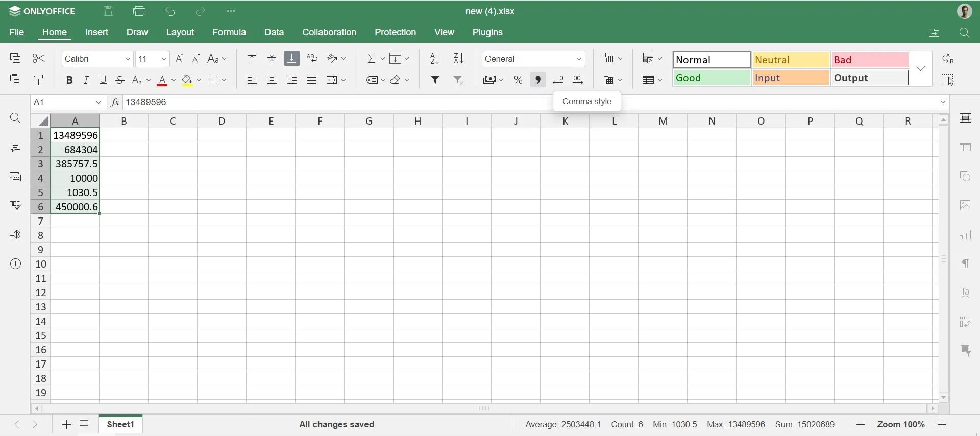Toggle italic text formatting
This screenshot has height=436, width=980.
tap(86, 80)
